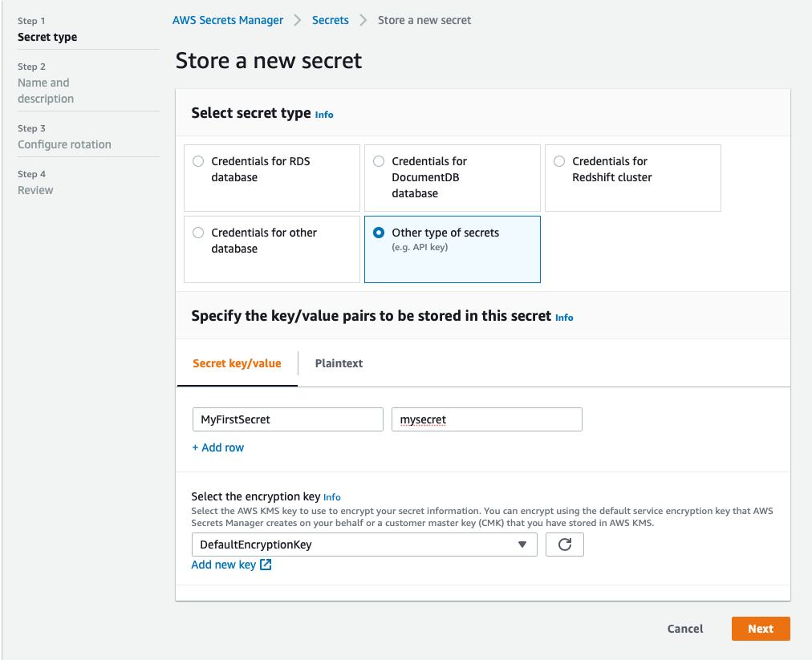The width and height of the screenshot is (812, 660).
Task: Click the Cancel button
Action: coord(685,629)
